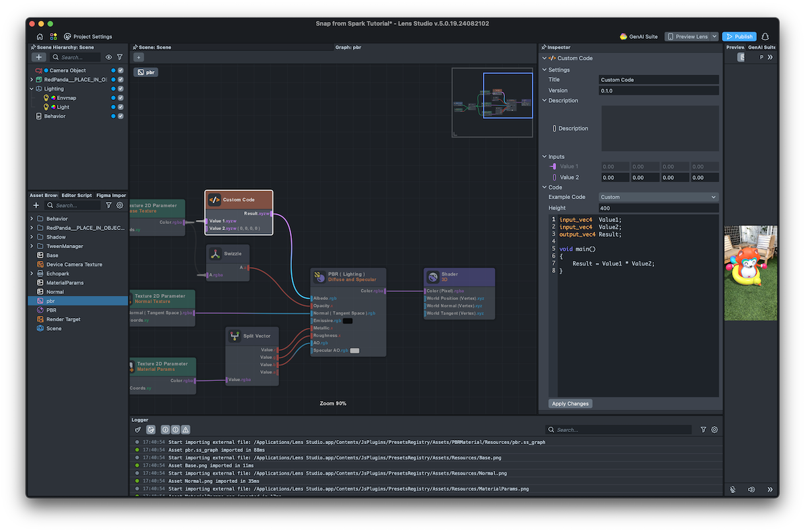Click the Custom Code node icon
805x532 pixels.
click(215, 200)
